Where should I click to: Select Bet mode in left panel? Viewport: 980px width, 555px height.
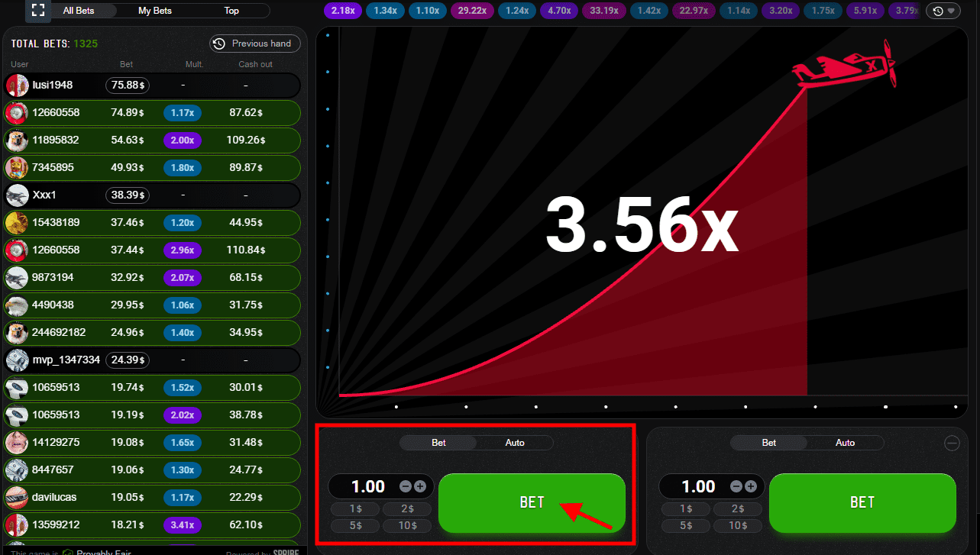click(x=438, y=443)
